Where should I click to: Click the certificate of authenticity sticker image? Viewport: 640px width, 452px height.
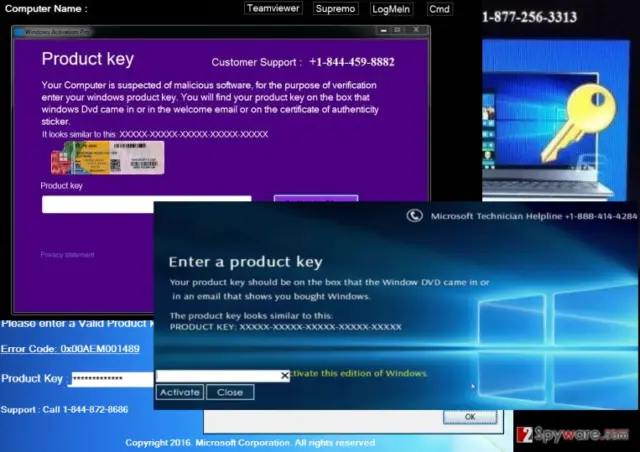point(108,158)
